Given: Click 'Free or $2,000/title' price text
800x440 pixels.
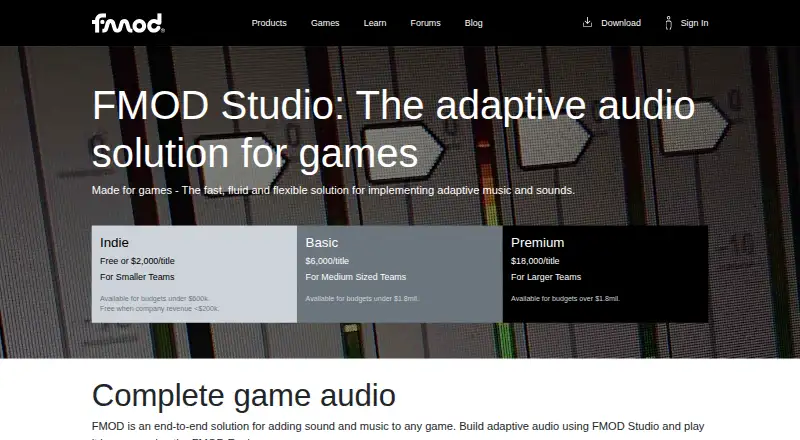Looking at the screenshot, I should [x=137, y=261].
